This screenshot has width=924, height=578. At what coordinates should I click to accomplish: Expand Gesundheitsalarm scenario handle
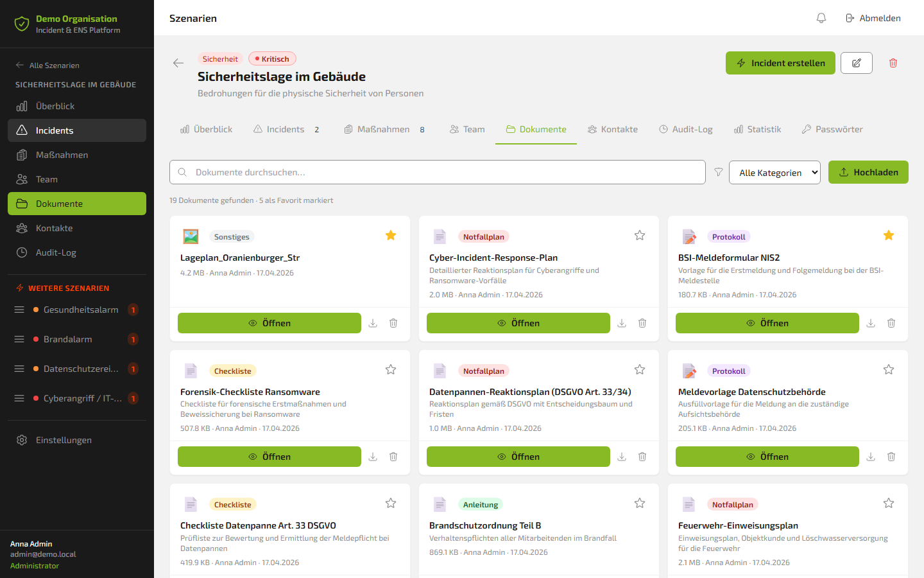tap(19, 310)
